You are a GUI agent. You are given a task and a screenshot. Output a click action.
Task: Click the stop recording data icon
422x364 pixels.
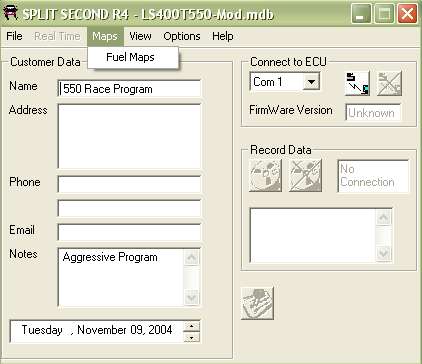(305, 175)
